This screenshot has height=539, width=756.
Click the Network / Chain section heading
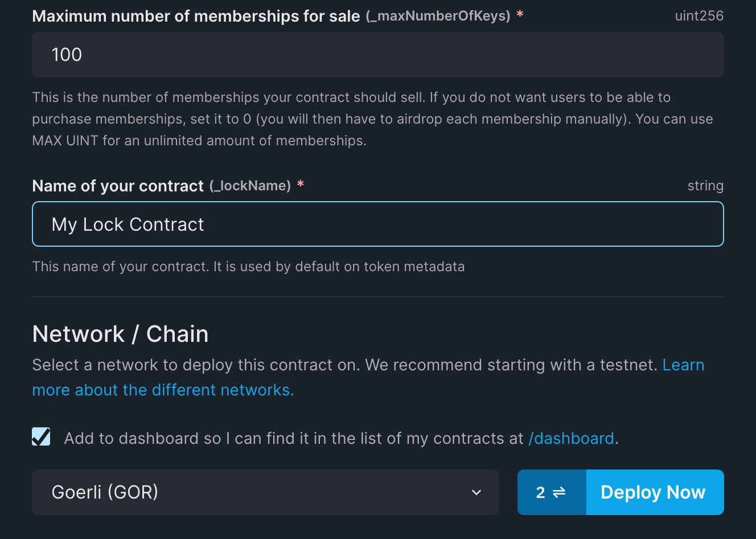pyautogui.click(x=120, y=334)
